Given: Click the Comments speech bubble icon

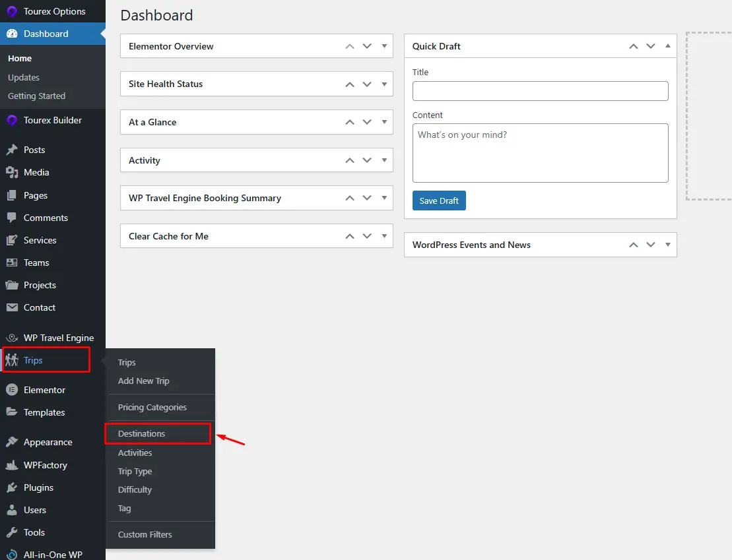Looking at the screenshot, I should point(12,218).
